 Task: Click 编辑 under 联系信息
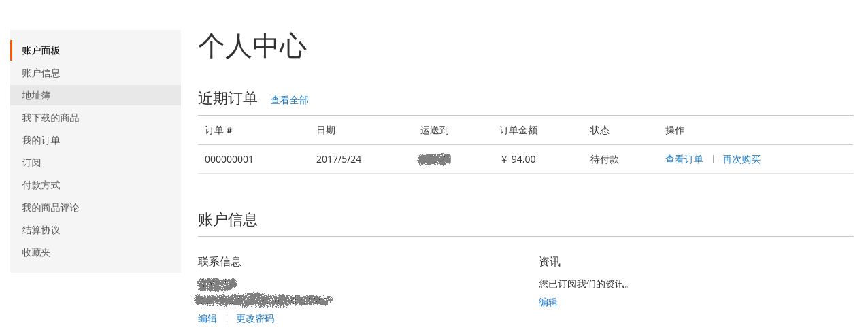[207, 318]
